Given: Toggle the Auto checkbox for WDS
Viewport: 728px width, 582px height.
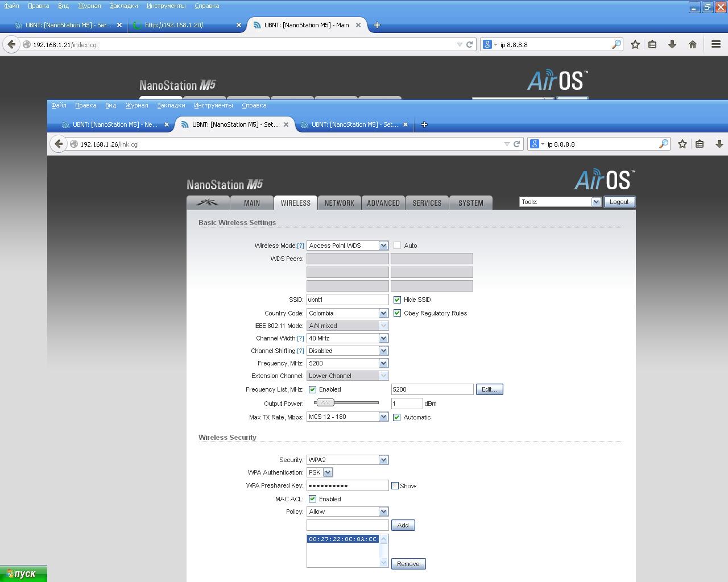Looking at the screenshot, I should pos(397,246).
